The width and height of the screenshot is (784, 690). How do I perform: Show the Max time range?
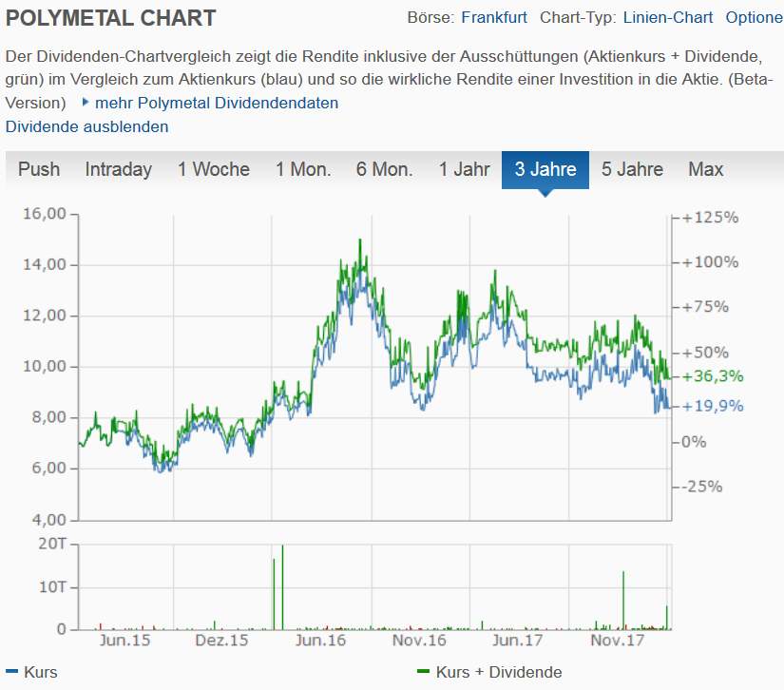(x=706, y=169)
